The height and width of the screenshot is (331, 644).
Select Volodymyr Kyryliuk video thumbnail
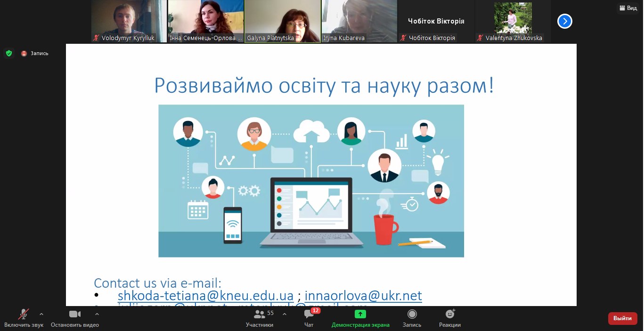[129, 21]
